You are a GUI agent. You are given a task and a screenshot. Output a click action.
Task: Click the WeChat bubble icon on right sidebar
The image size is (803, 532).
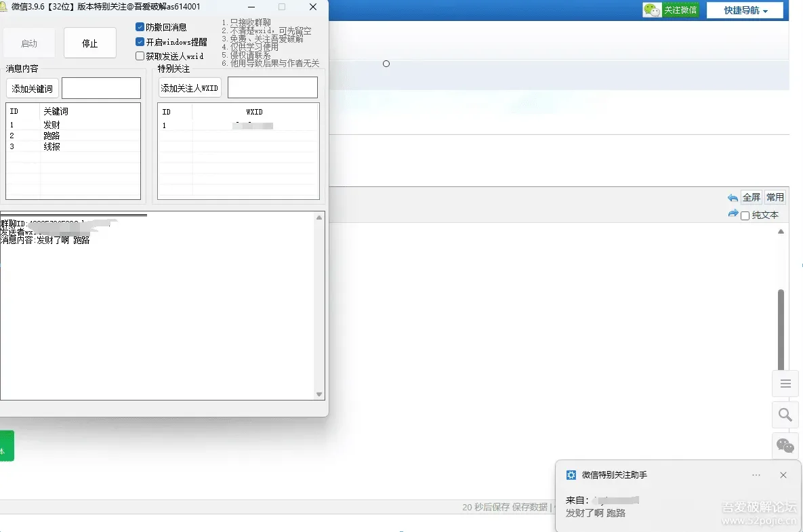coord(785,445)
